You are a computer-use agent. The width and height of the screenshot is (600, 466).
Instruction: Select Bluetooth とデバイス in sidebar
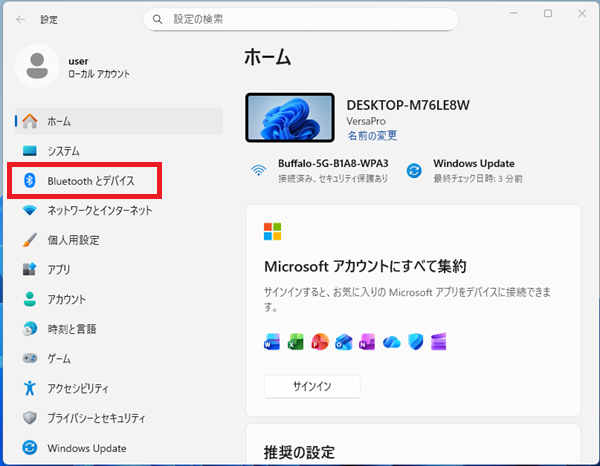click(x=119, y=180)
